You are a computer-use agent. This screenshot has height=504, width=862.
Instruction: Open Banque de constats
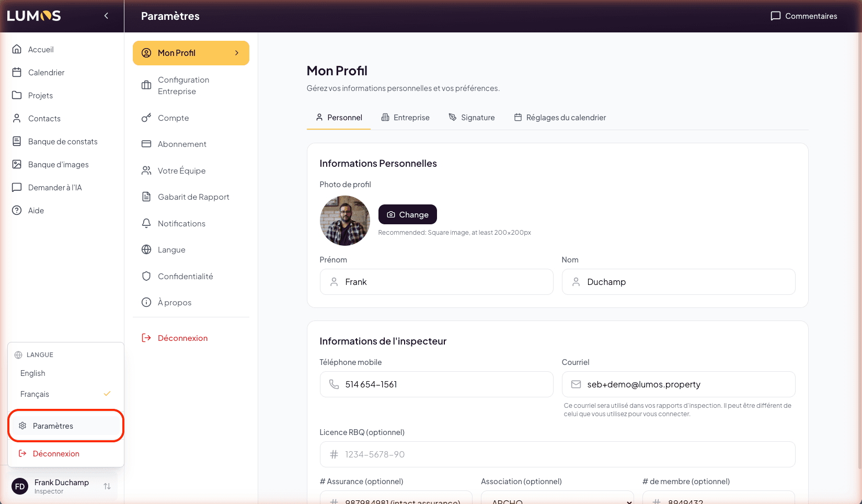coord(62,141)
